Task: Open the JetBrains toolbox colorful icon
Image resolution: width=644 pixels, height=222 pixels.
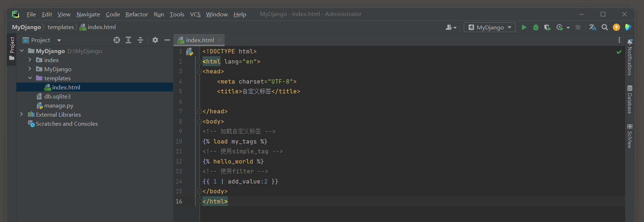Action: click(x=628, y=27)
